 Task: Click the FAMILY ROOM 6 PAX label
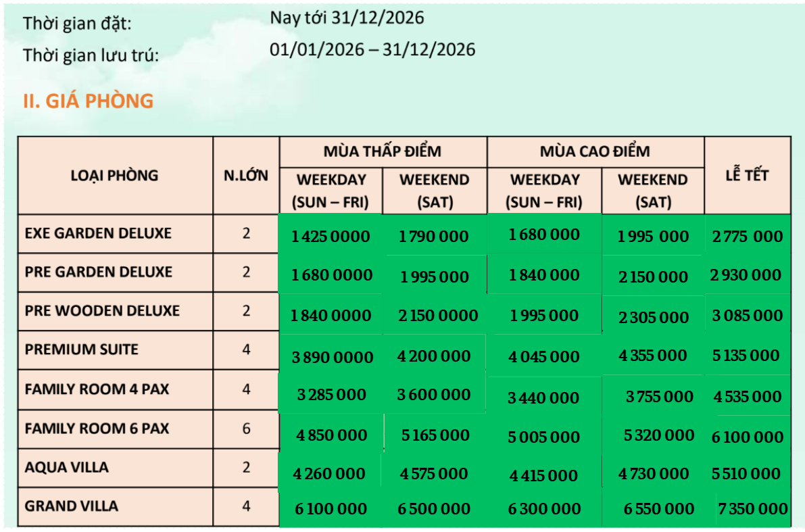tap(97, 429)
